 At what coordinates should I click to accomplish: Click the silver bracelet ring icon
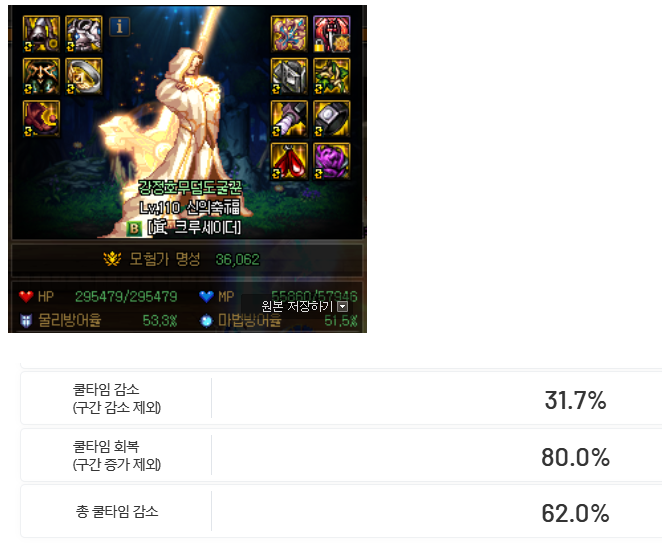click(331, 119)
